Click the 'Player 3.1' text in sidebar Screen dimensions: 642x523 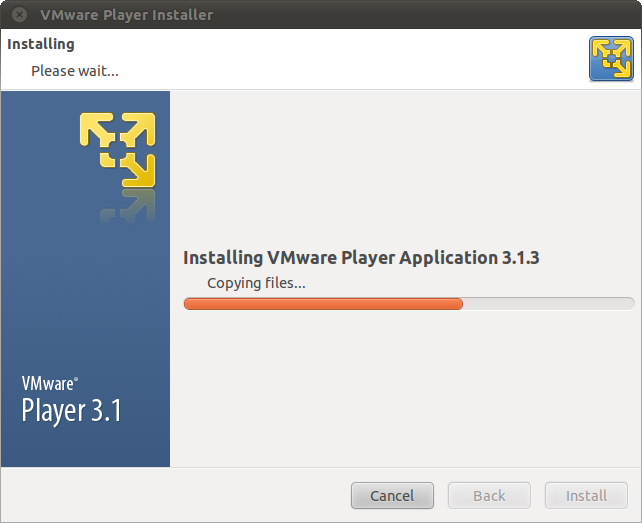(71, 411)
